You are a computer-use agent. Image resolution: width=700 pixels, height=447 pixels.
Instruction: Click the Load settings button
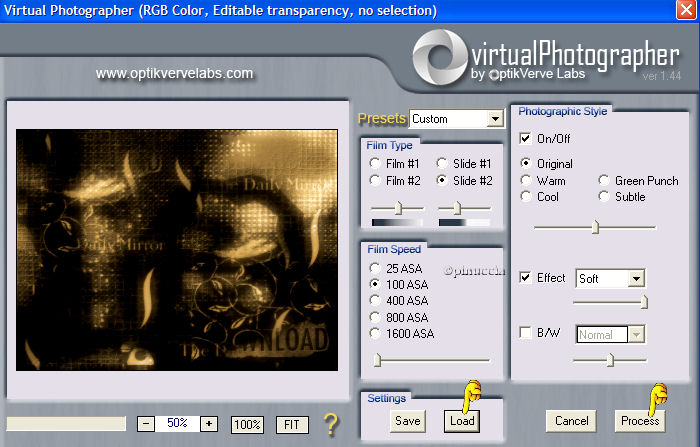(x=462, y=421)
